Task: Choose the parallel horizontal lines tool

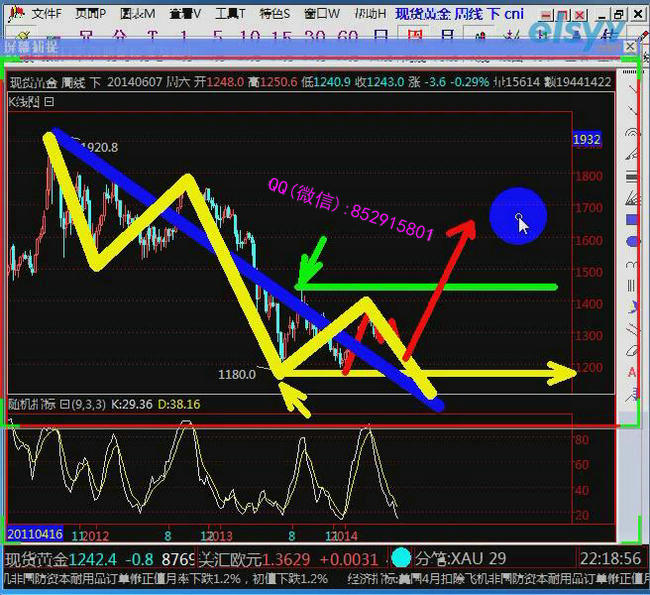Action: pos(632,177)
